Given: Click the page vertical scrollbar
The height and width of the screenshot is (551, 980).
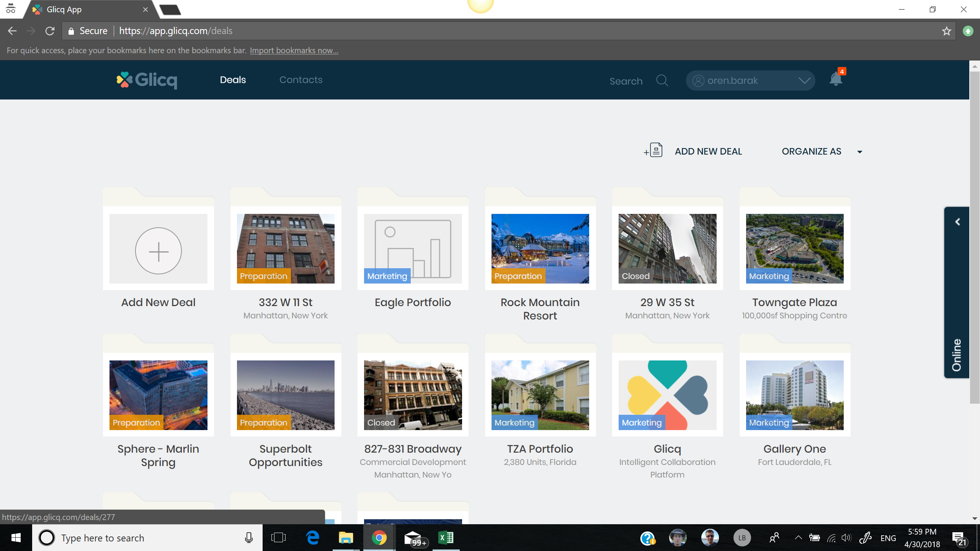Looking at the screenshot, I should (974, 237).
